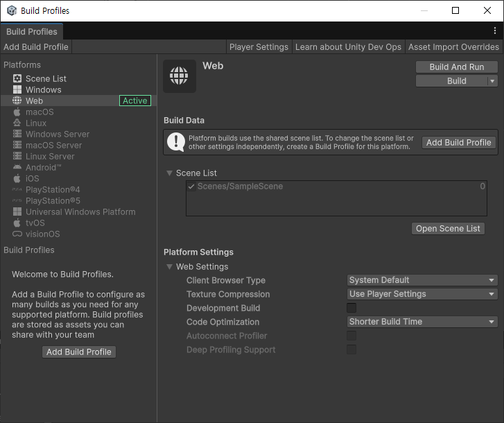Toggle the Autoconnect Profiler checkbox
Image resolution: width=504 pixels, height=423 pixels.
pos(351,336)
